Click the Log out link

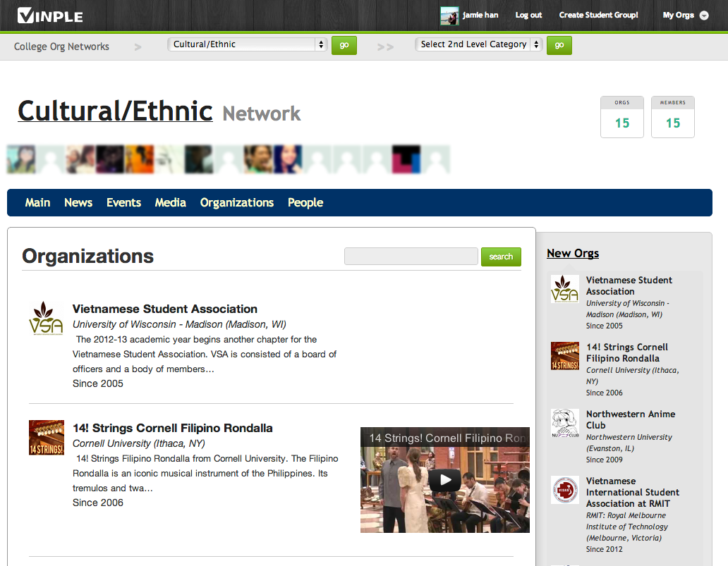click(x=528, y=16)
